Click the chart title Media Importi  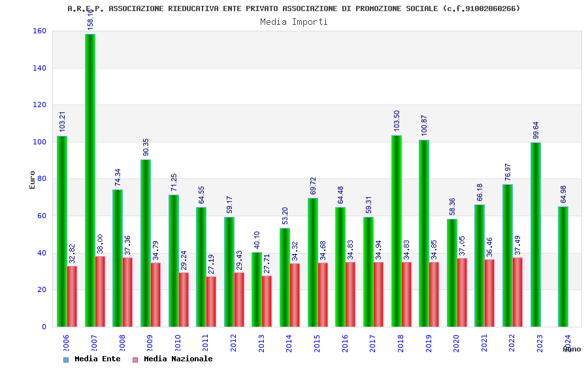[x=294, y=22]
